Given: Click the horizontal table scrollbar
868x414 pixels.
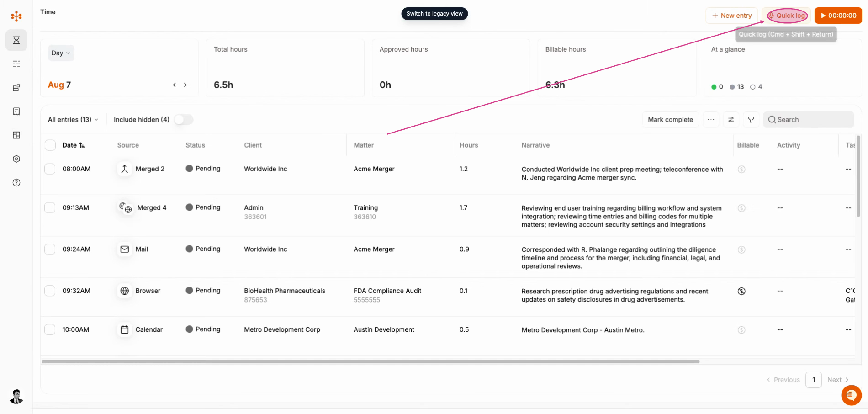Looking at the screenshot, I should pos(370,361).
